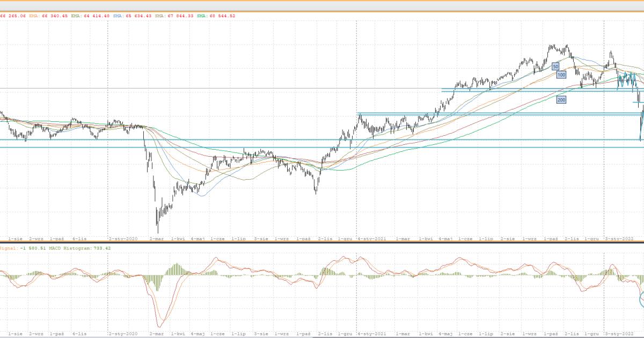The image size is (644, 338).
Task: Select the SMA 67 844.33 legend entry
Action: 174,16
